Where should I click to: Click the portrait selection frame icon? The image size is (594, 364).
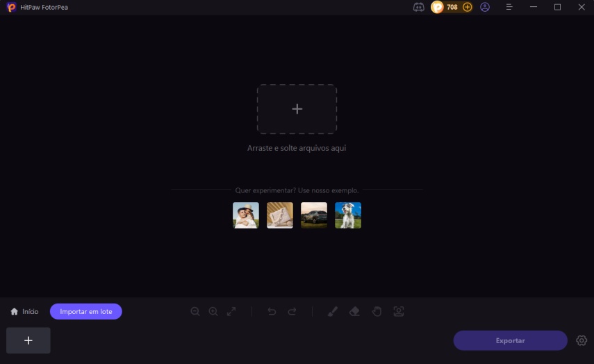pos(399,312)
